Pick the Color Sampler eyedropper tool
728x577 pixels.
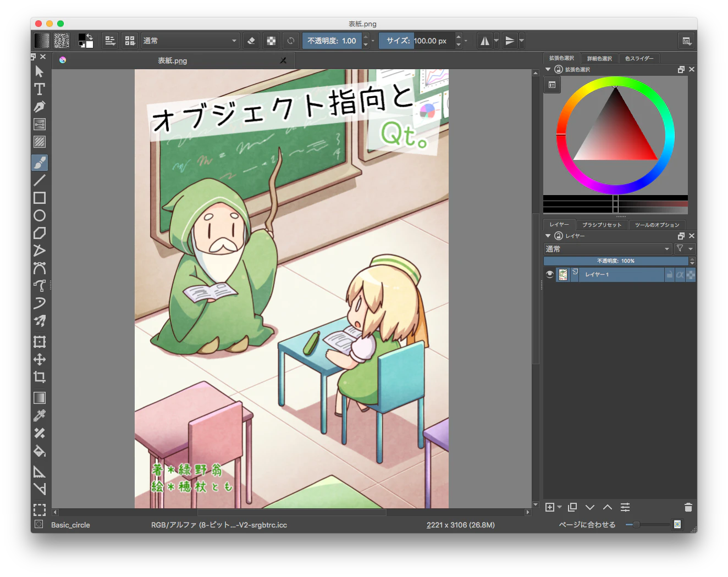(40, 415)
